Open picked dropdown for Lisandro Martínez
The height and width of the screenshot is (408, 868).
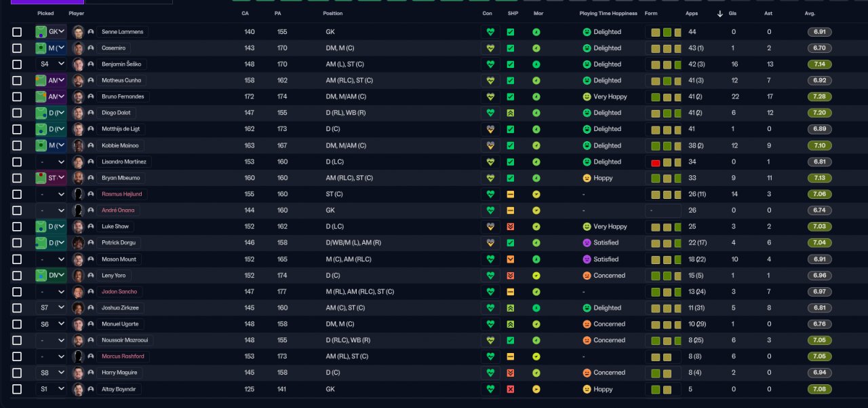pyautogui.click(x=52, y=162)
